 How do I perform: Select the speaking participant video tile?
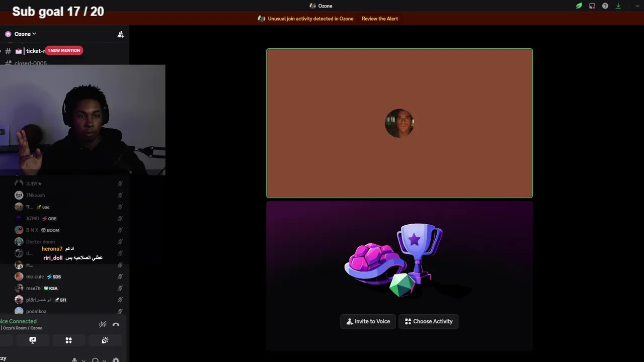(399, 123)
